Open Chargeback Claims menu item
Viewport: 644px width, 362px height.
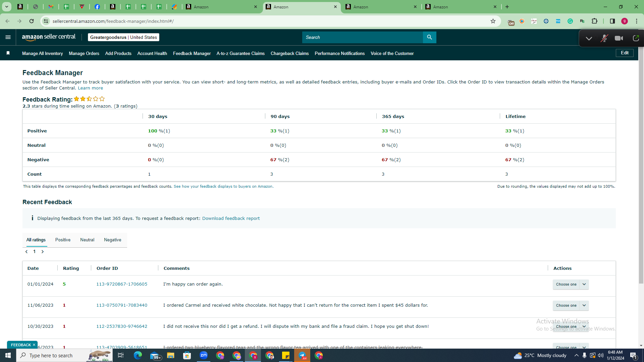point(289,53)
